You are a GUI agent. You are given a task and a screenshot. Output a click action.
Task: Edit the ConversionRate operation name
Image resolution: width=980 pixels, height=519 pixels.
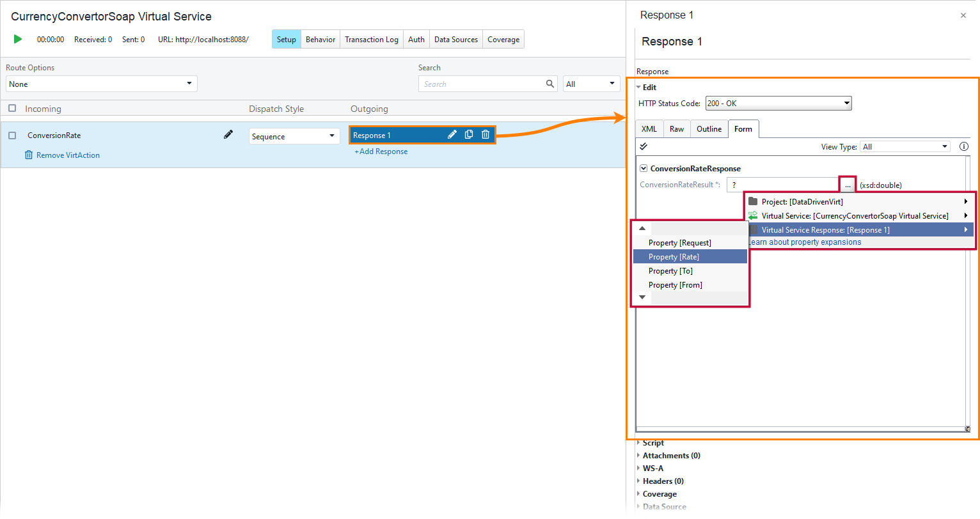click(x=228, y=134)
